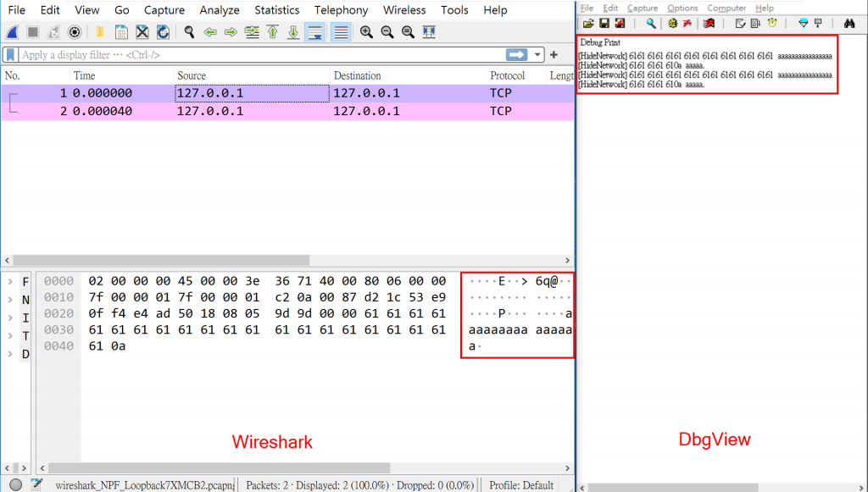Jump to the last packet
The image size is (868, 492).
click(x=293, y=32)
